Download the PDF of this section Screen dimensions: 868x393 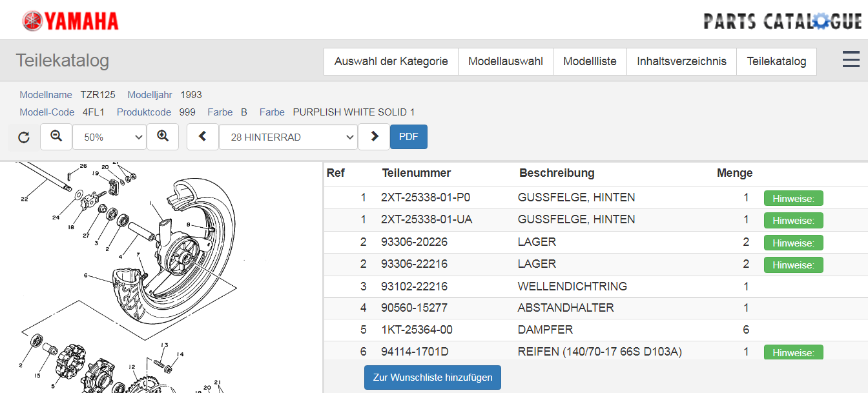[408, 137]
